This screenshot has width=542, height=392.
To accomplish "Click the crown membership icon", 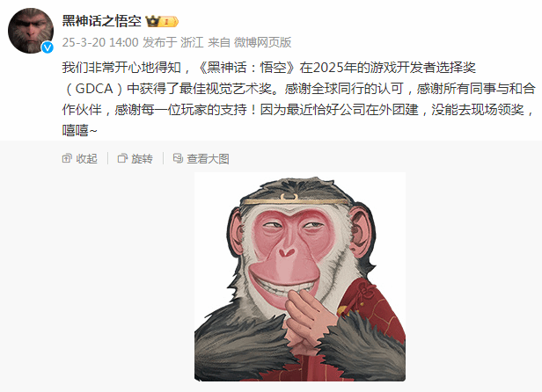I will tap(152, 21).
